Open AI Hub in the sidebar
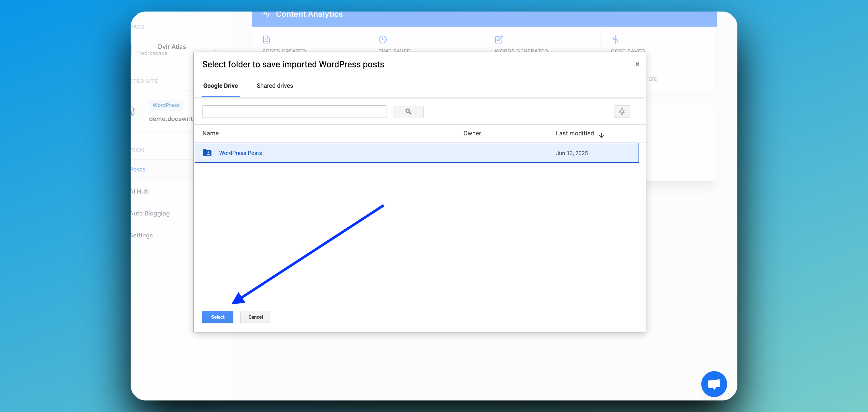Image resolution: width=868 pixels, height=412 pixels. click(x=139, y=191)
